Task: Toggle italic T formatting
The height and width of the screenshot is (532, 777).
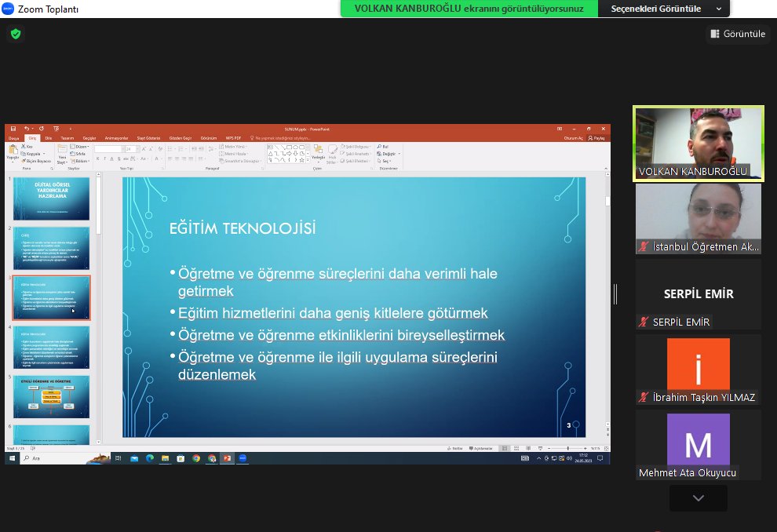Action: [x=104, y=159]
